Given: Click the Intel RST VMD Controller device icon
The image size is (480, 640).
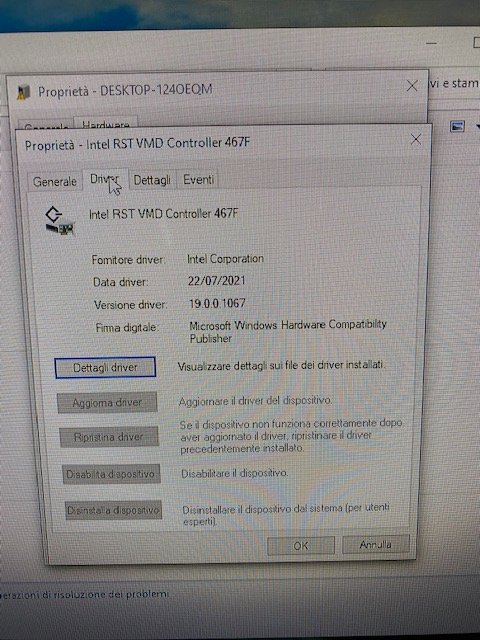Looking at the screenshot, I should (59, 221).
